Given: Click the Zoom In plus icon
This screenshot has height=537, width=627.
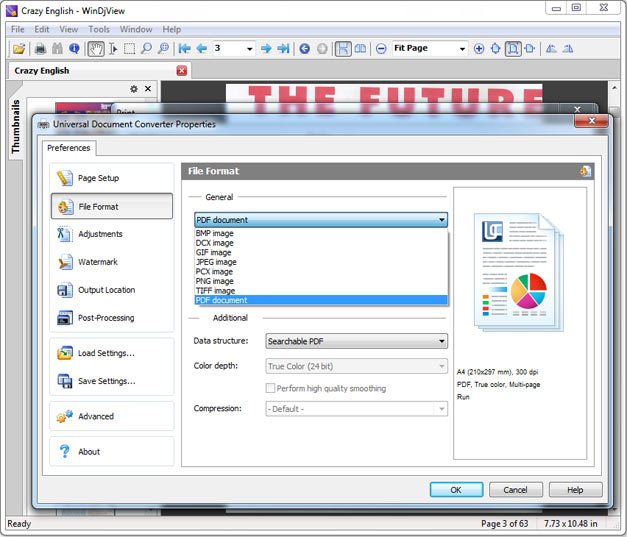Looking at the screenshot, I should tap(479, 49).
